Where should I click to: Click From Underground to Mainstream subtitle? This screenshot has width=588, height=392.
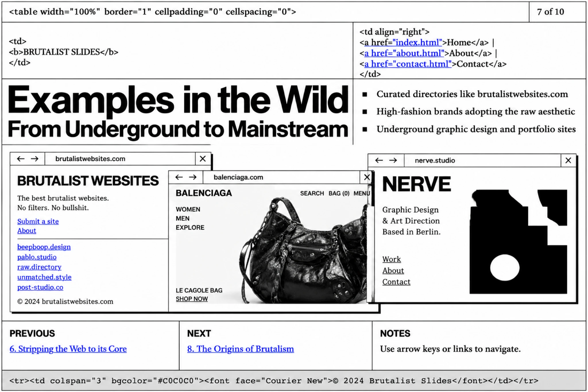(x=178, y=129)
